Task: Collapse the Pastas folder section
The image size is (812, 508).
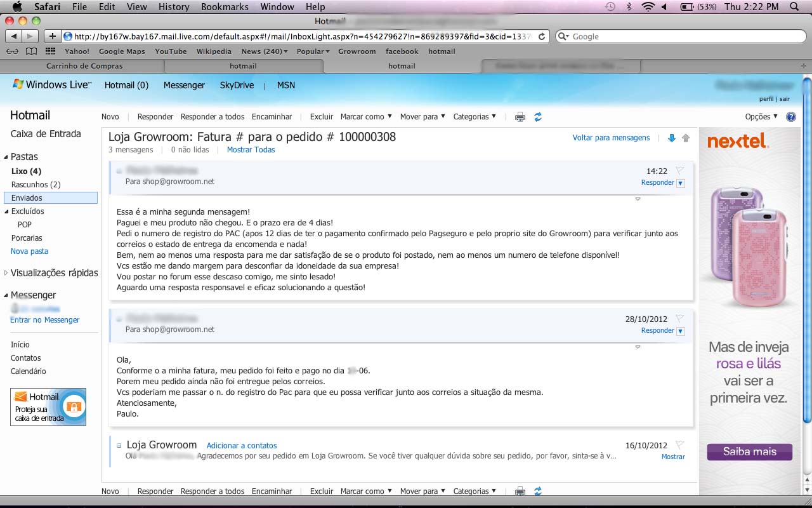Action: click(x=6, y=157)
